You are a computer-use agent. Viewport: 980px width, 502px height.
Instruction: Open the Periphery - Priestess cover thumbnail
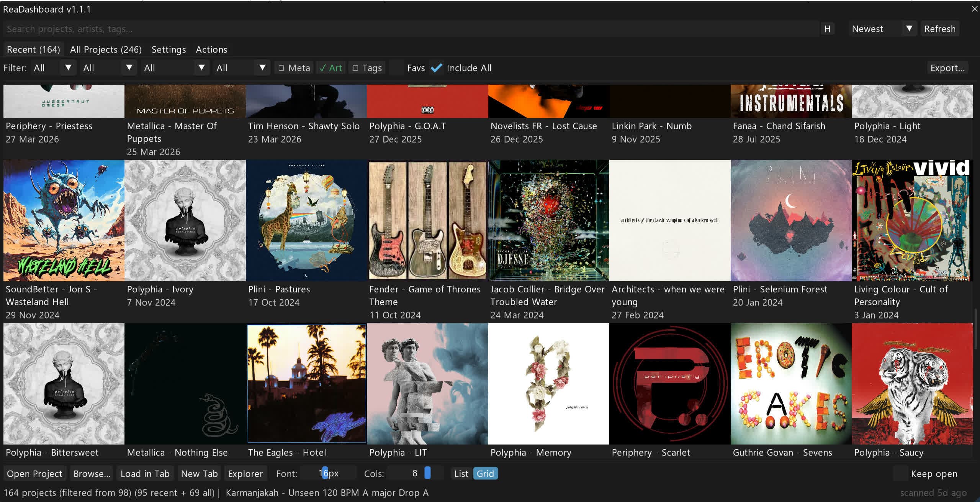64,101
